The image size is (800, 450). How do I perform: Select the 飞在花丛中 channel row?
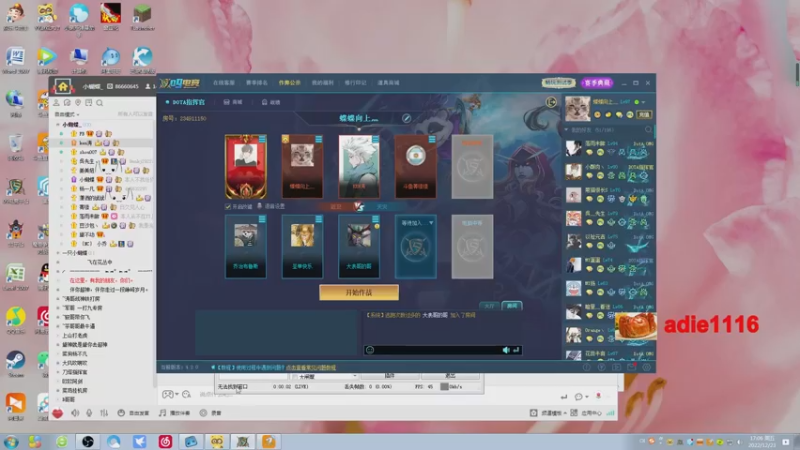[100, 262]
